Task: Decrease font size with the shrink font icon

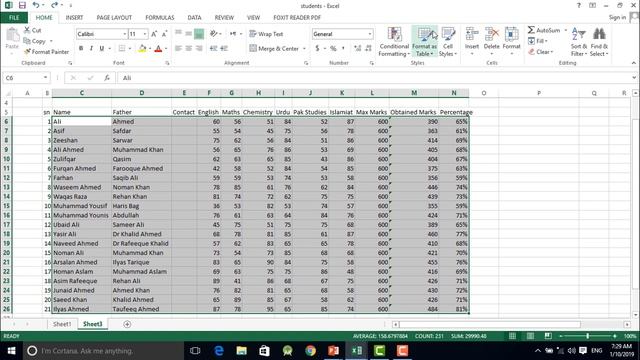Action: (x=164, y=34)
